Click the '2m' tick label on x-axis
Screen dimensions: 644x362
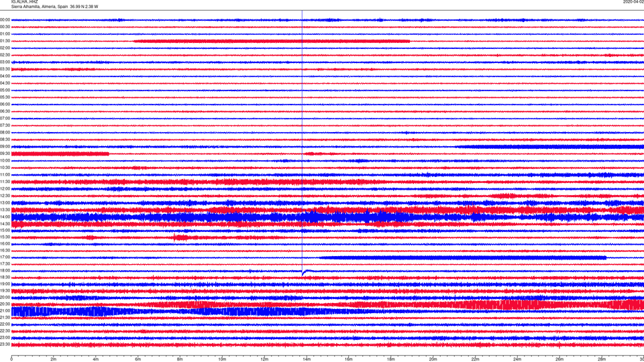point(54,359)
